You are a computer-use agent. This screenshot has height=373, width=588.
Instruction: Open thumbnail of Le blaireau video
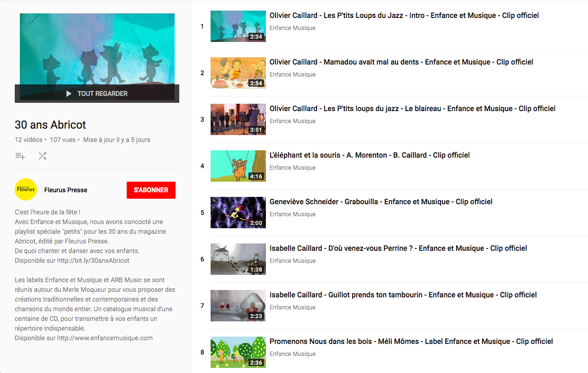(x=238, y=119)
